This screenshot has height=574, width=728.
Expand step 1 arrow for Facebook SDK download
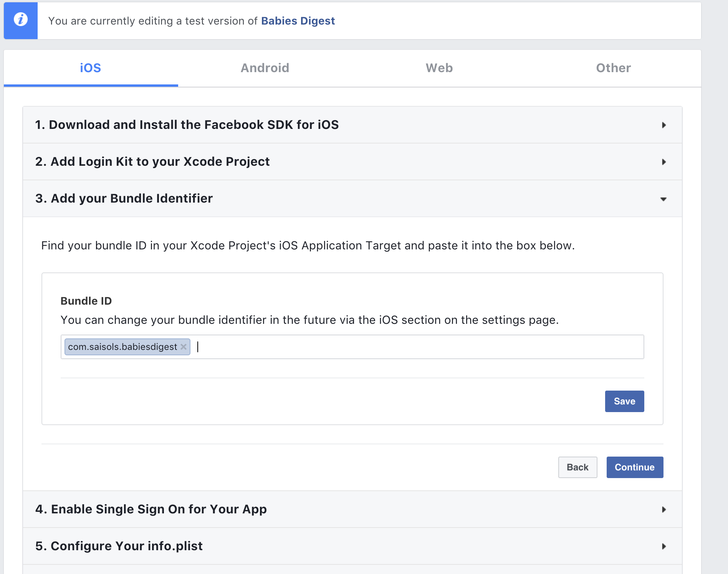663,125
